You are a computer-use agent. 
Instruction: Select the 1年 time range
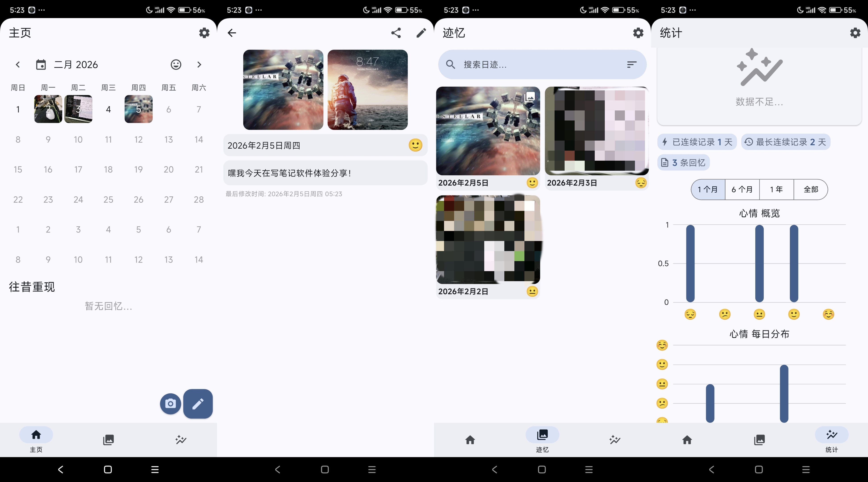point(777,189)
